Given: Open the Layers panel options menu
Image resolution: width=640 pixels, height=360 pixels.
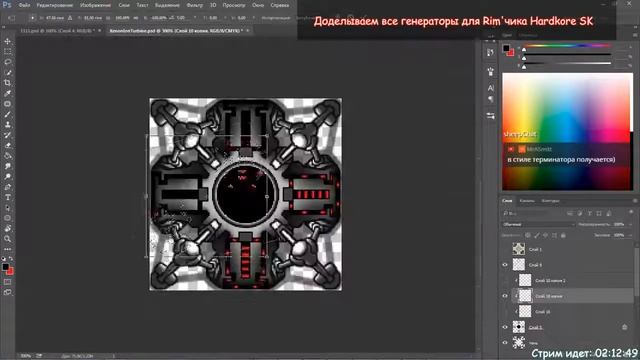Looking at the screenshot, I should click(x=635, y=201).
